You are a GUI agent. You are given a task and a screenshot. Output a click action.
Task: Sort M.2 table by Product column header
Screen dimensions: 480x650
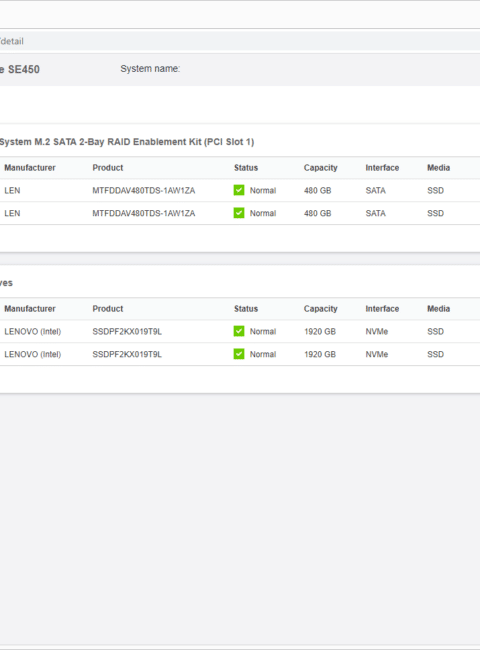coord(108,168)
